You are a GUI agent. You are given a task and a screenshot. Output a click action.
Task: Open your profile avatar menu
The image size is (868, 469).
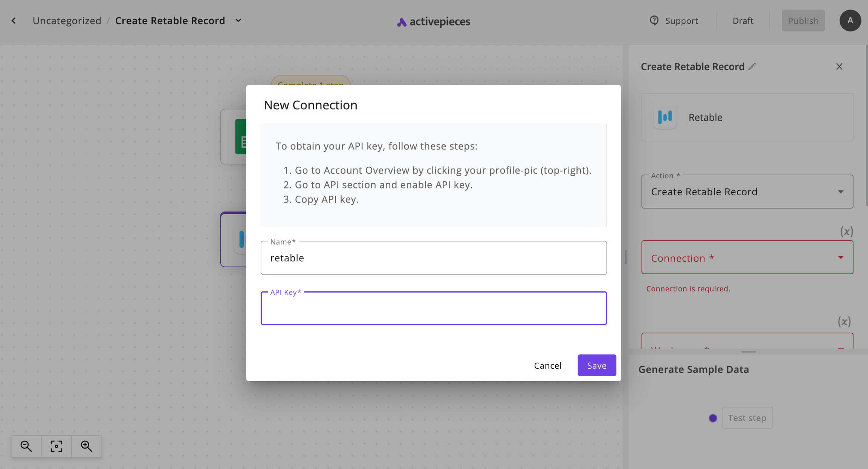coord(850,20)
